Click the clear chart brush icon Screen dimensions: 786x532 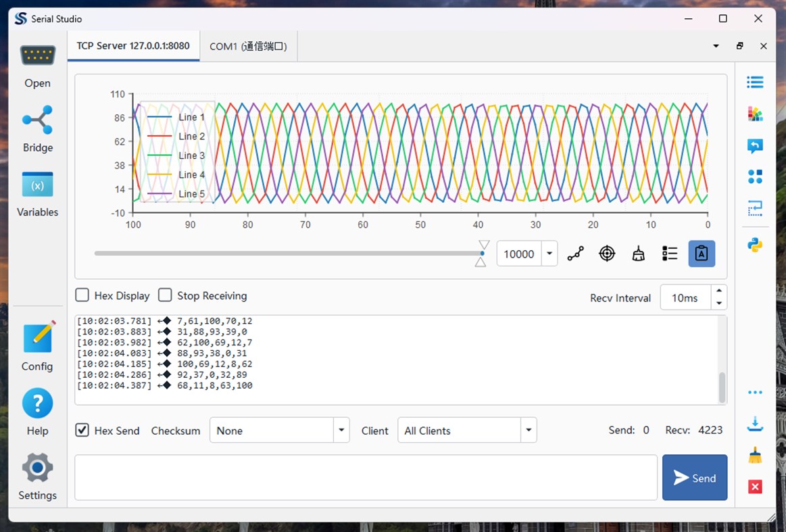click(x=638, y=253)
